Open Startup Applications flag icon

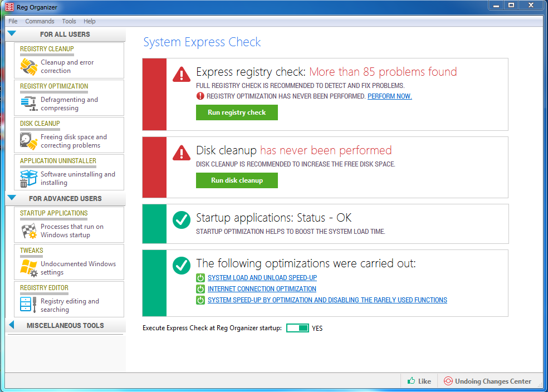tap(28, 231)
